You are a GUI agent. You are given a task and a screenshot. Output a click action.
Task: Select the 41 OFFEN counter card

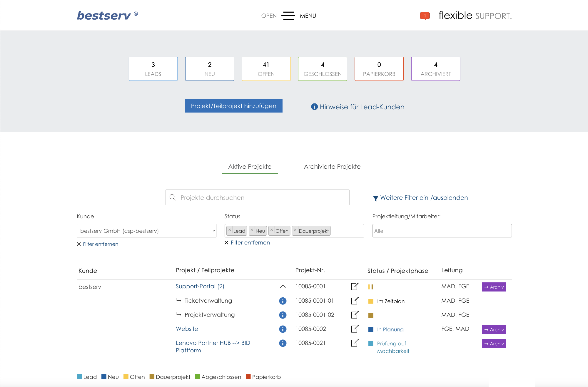pos(266,69)
